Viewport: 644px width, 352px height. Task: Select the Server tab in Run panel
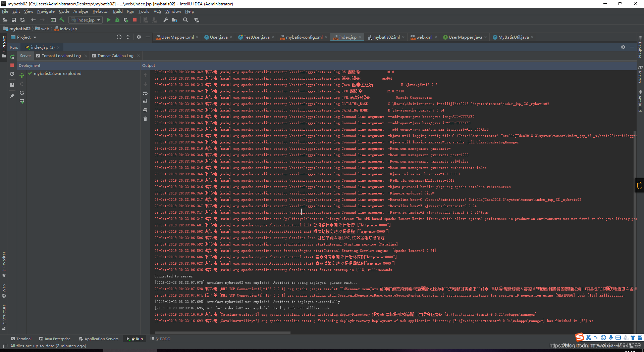pos(25,56)
